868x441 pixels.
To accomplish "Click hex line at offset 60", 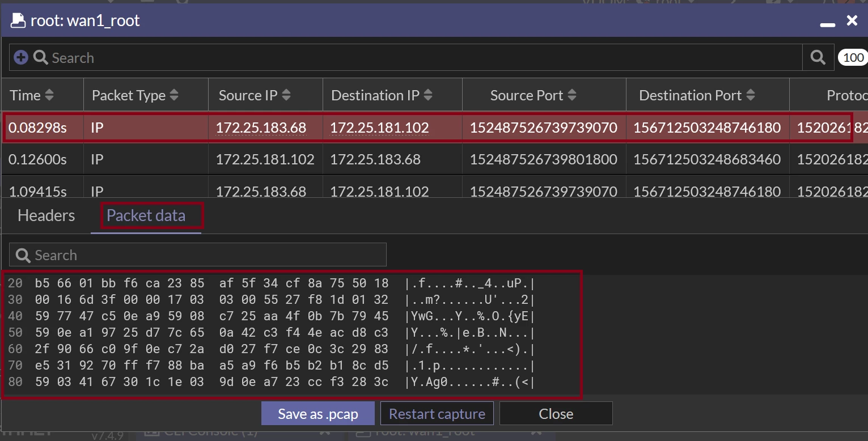I will click(272, 349).
